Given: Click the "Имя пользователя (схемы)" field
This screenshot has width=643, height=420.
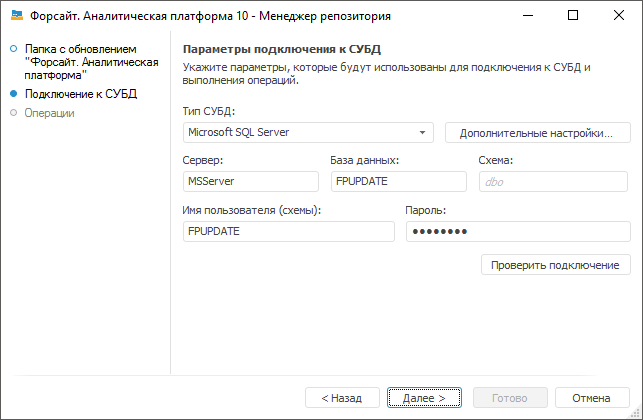Looking at the screenshot, I should pyautogui.click(x=289, y=231).
